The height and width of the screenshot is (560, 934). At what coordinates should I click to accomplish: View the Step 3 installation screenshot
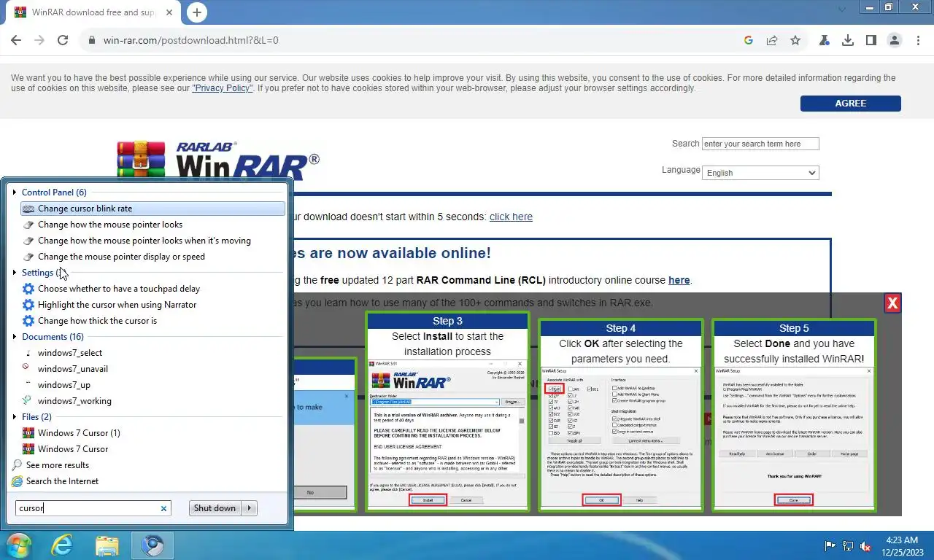coord(447,434)
